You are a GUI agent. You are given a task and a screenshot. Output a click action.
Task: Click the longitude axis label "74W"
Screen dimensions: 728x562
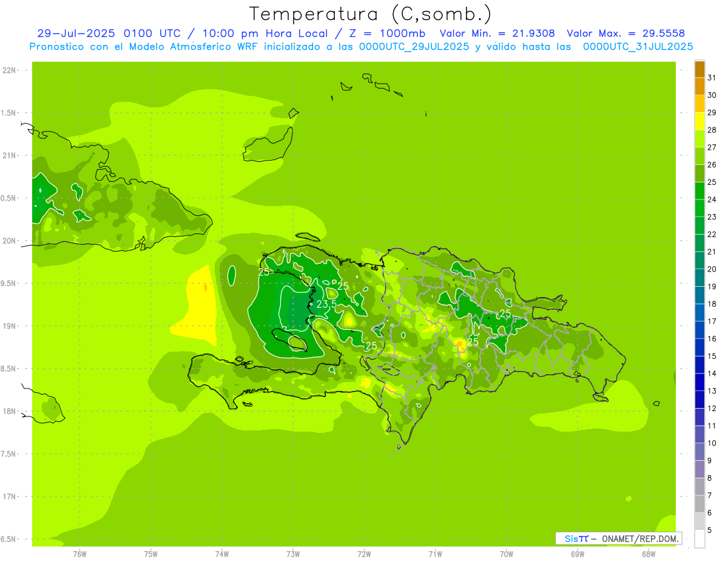click(x=222, y=554)
